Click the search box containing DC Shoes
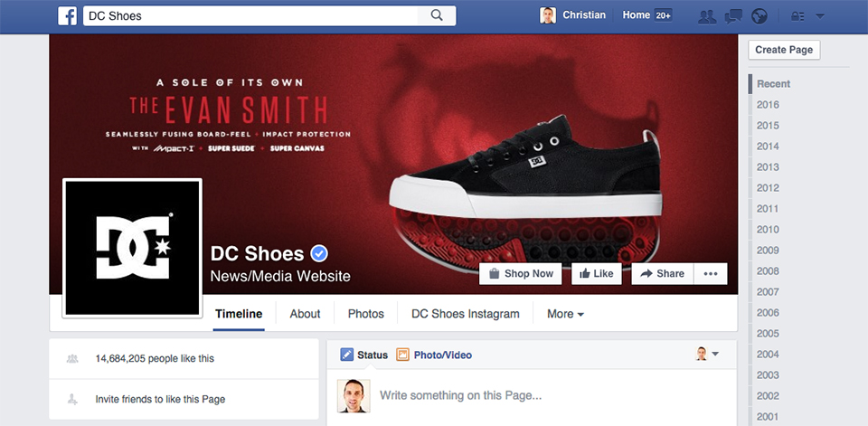Viewport: 868px width, 426px height. pos(250,15)
